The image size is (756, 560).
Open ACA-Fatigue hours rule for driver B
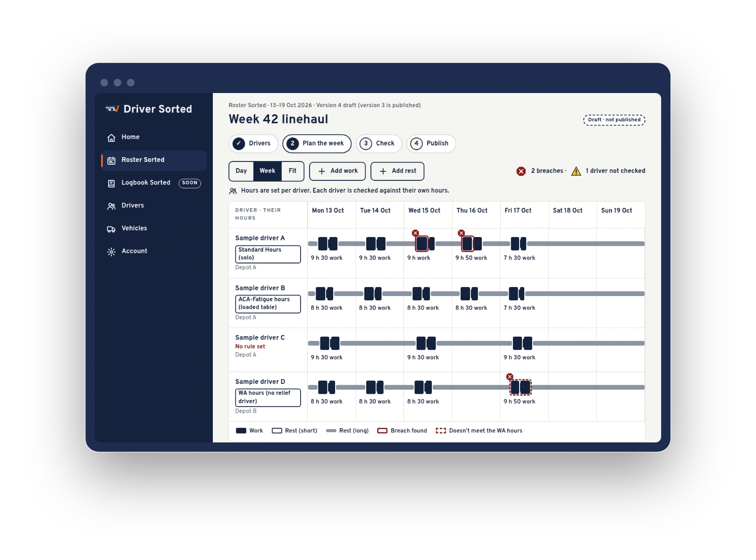click(268, 304)
